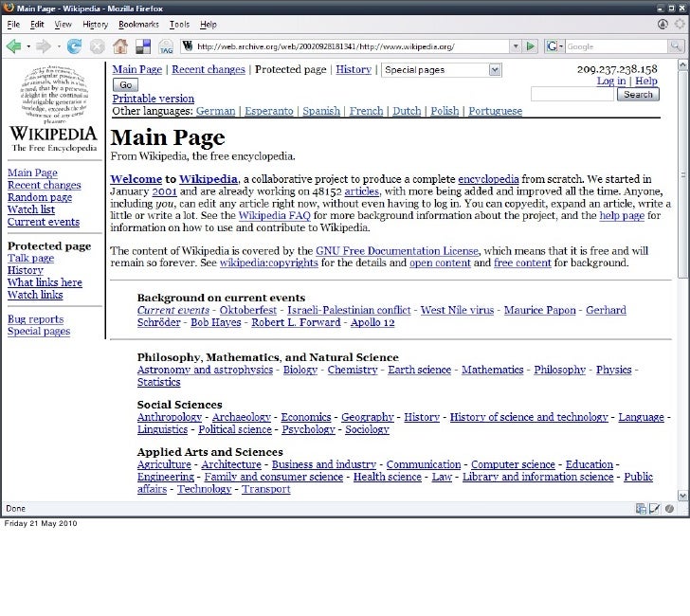Switch to the Esperanto language link
The height and width of the screenshot is (616, 690).
tap(269, 111)
